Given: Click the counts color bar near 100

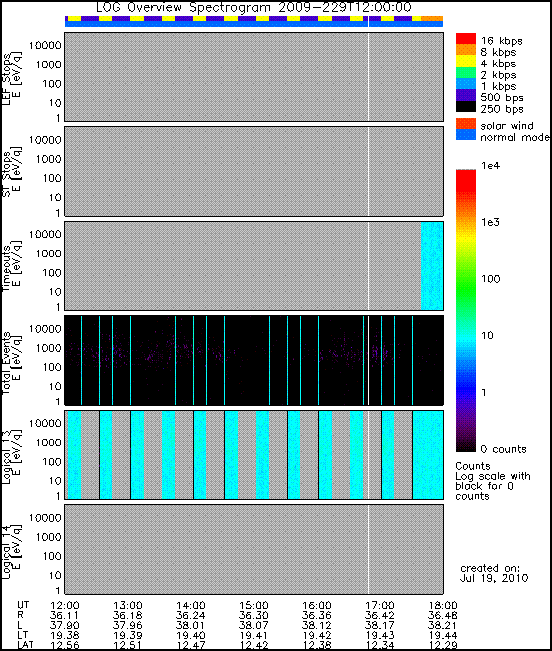Looking at the screenshot, I should tap(466, 279).
